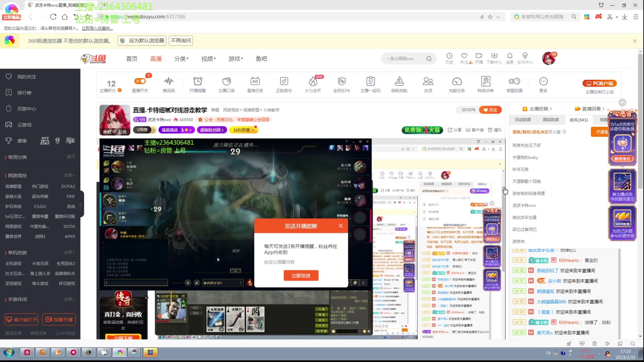This screenshot has height=362, width=644.
Task: Expand the 福星挑战 badge
Action: [x=176, y=130]
